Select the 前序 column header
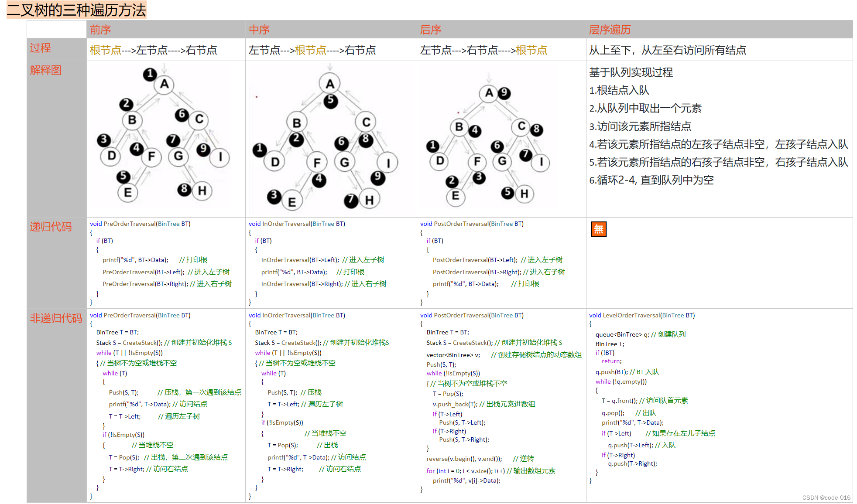This screenshot has height=504, width=857. point(100,30)
